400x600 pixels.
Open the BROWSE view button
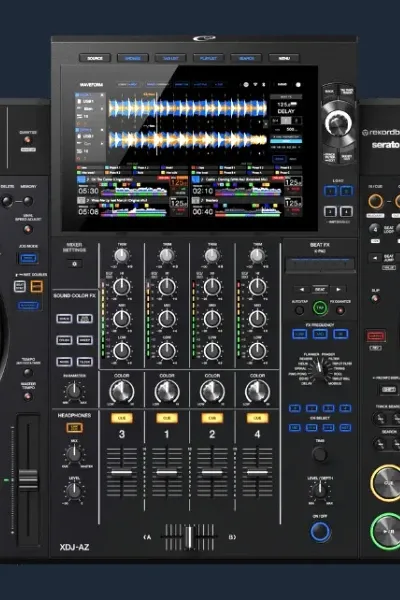[x=132, y=58]
